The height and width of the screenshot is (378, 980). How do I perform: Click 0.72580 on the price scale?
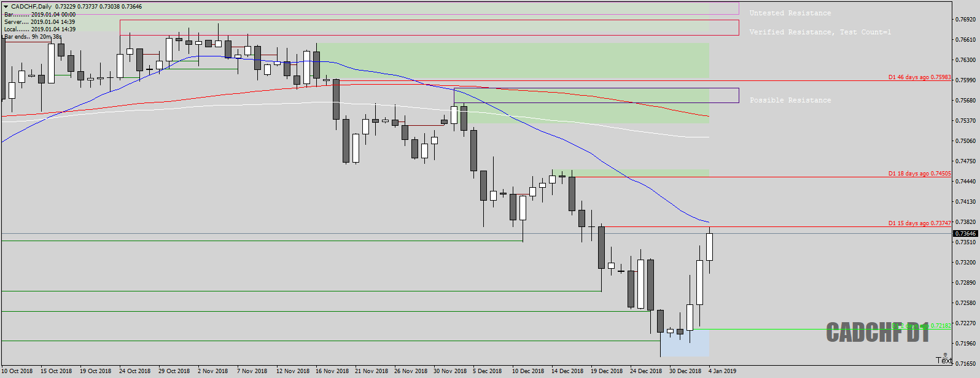pyautogui.click(x=965, y=303)
